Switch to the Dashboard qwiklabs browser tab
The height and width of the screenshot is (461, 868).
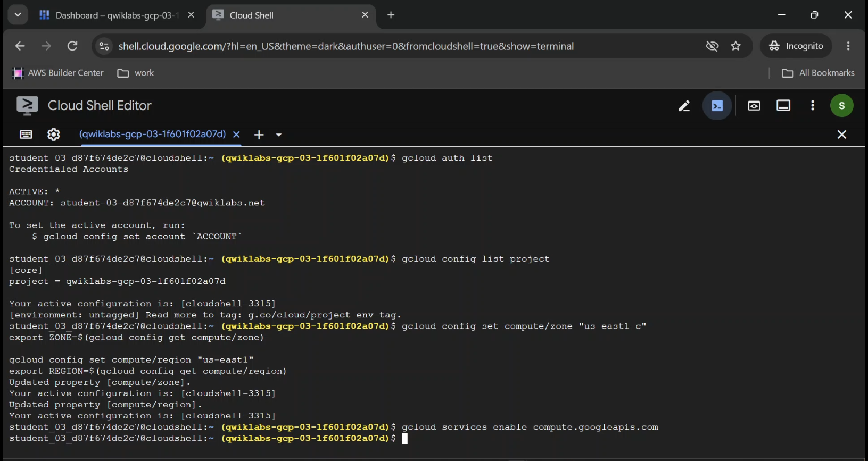pos(109,15)
